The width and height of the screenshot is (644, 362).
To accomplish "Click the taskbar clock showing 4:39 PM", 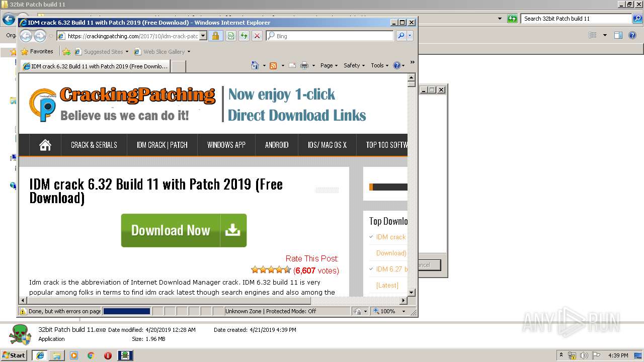I will pyautogui.click(x=618, y=355).
